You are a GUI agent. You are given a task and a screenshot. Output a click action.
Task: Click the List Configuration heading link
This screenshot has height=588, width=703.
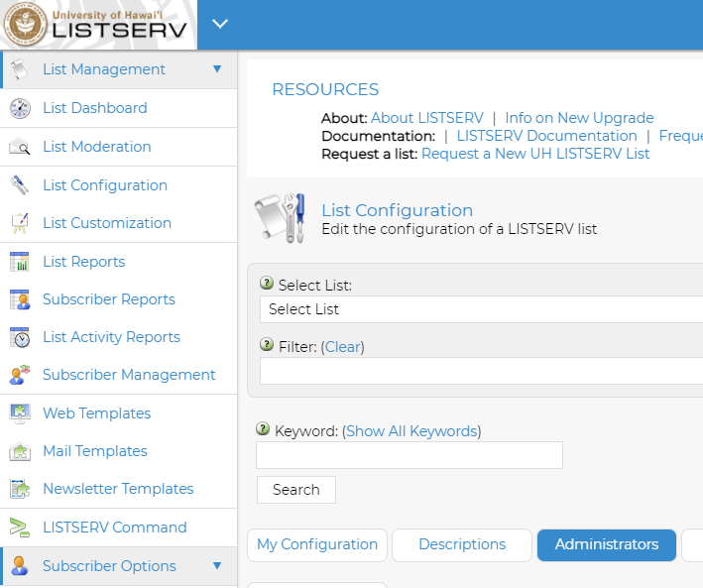[x=398, y=210]
